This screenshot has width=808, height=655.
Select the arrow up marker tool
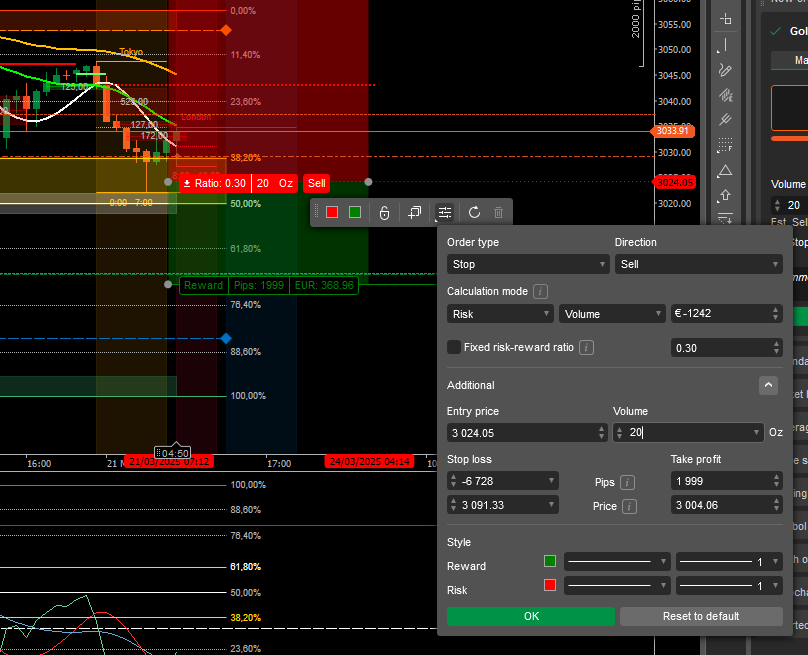click(x=726, y=195)
